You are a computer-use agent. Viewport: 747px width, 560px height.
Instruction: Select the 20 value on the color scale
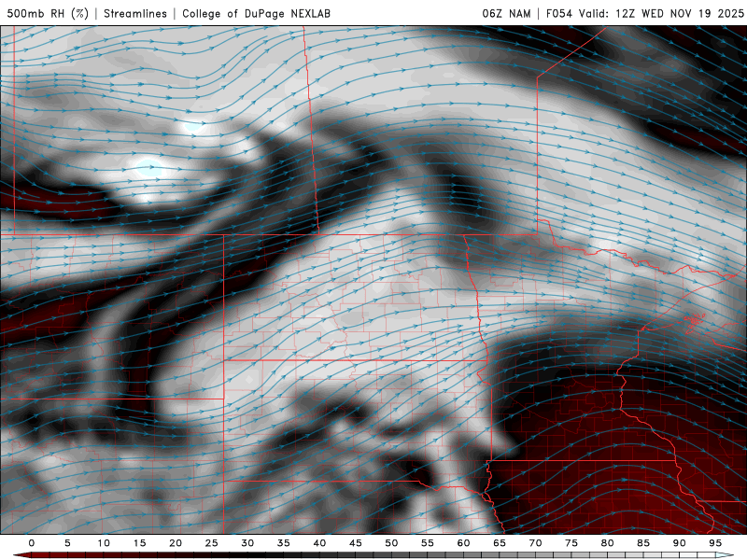[x=176, y=543]
